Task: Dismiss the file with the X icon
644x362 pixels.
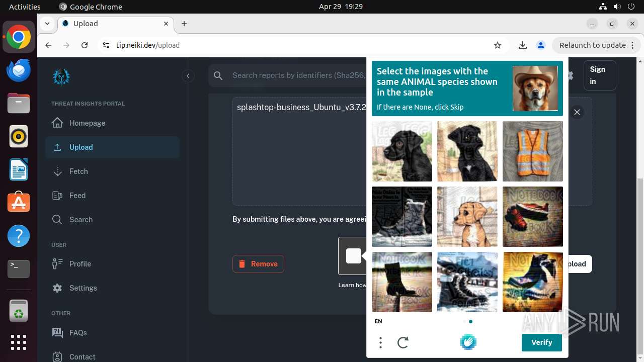Action: tap(577, 112)
